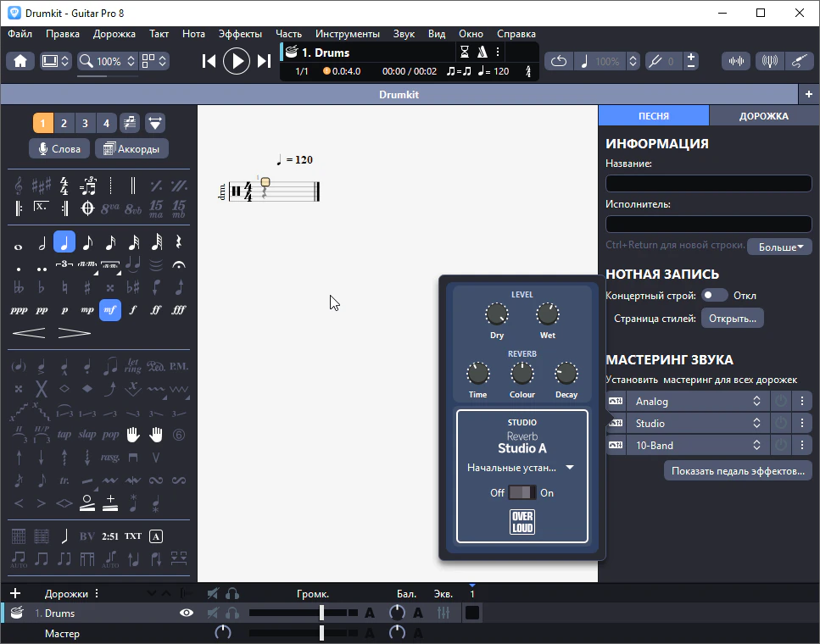Click the Home icon in the toolbar
Viewport: 820px width, 644px height.
[20, 61]
